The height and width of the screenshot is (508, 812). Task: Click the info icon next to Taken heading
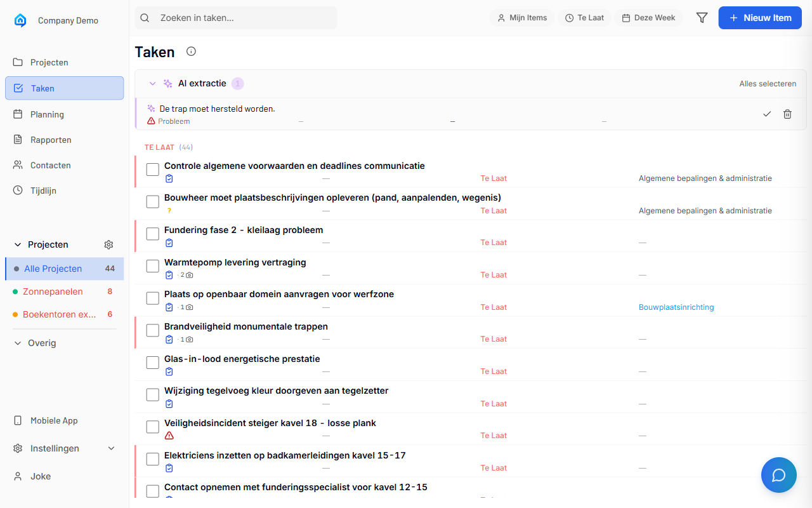pyautogui.click(x=190, y=51)
